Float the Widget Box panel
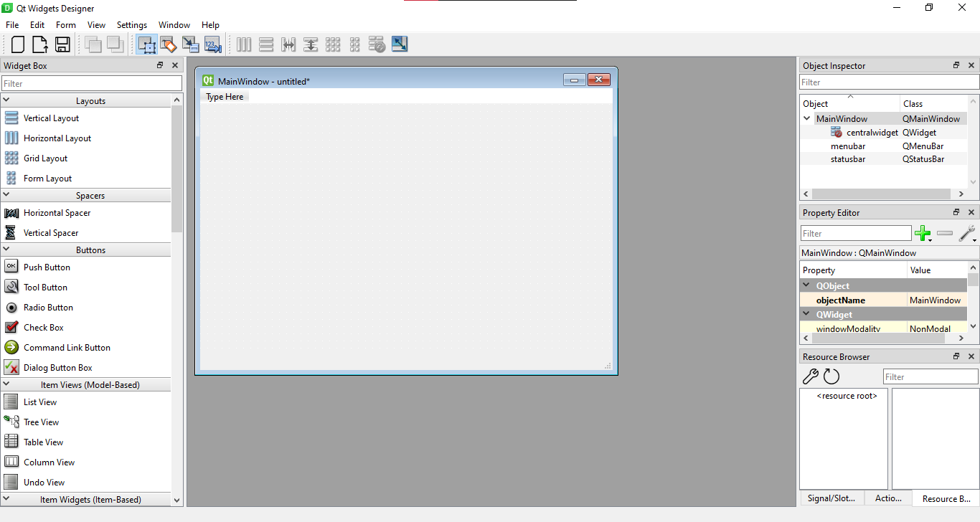The height and width of the screenshot is (522, 980). (160, 65)
